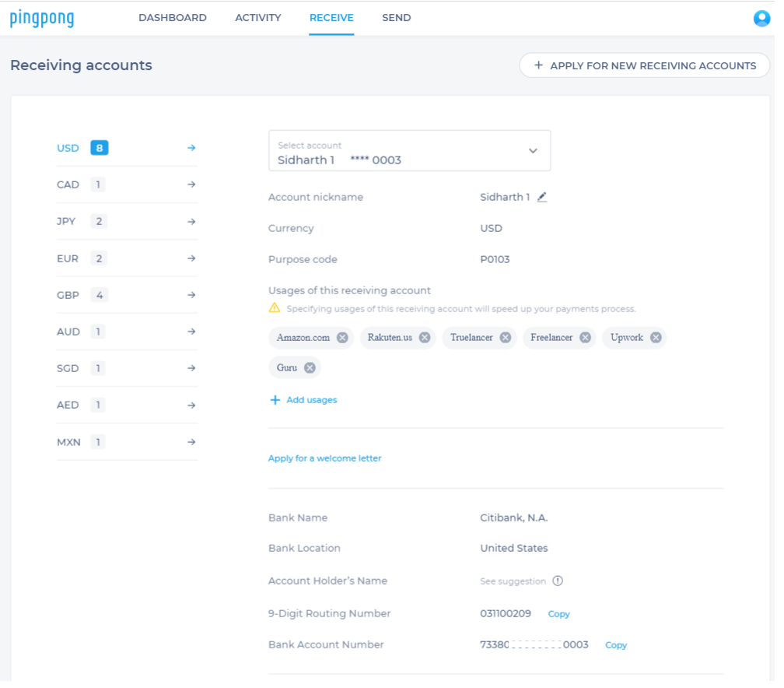Go to the SEND tab
The width and height of the screenshot is (784, 688).
[x=397, y=18]
